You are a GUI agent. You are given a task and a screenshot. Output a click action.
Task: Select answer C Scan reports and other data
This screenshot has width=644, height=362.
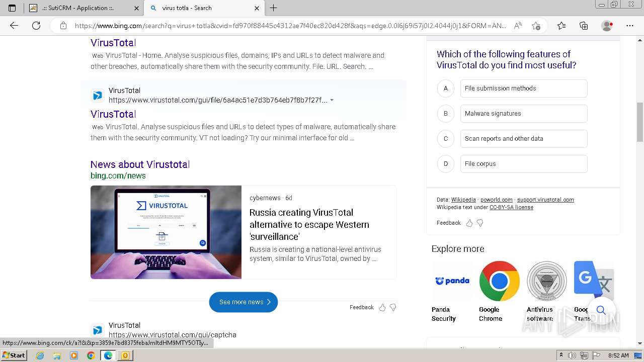pos(524,139)
